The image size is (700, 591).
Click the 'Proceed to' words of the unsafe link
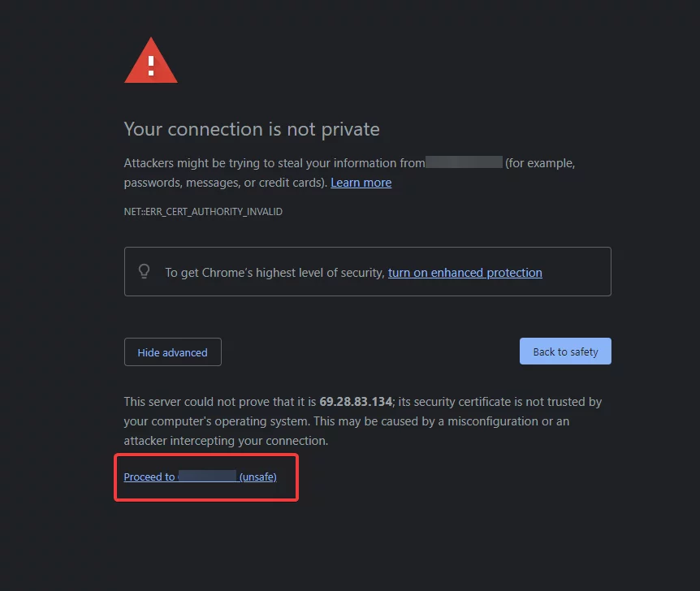tap(149, 477)
